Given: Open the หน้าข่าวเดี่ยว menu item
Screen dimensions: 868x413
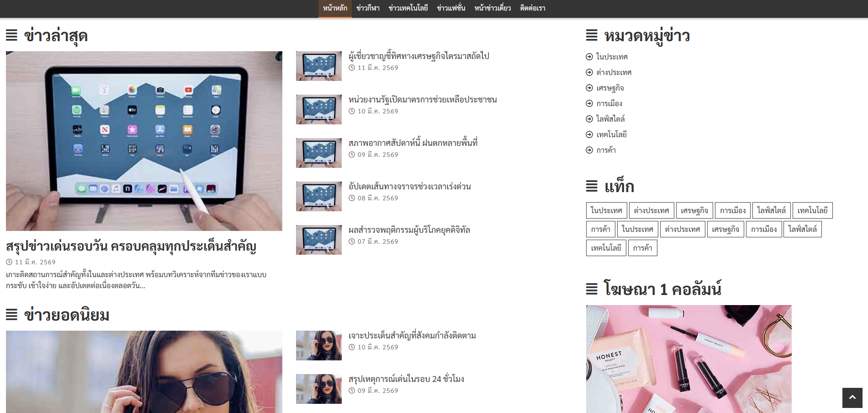Looking at the screenshot, I should [x=492, y=8].
